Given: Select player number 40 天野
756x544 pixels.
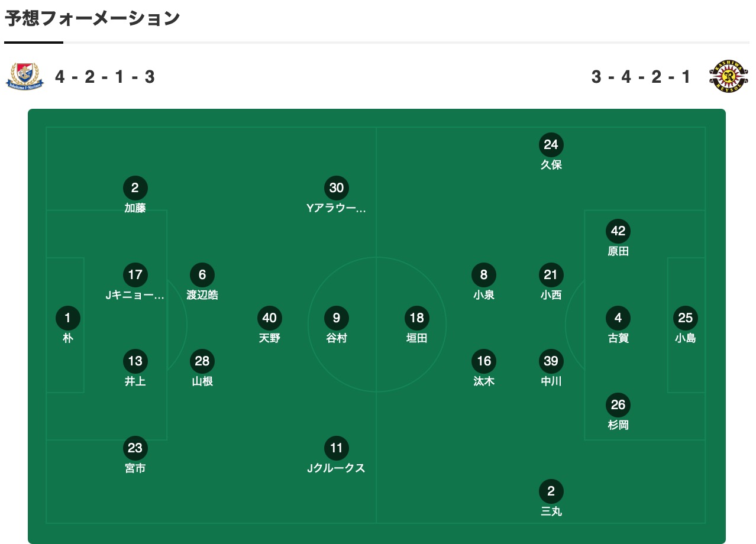Looking at the screenshot, I should [269, 325].
